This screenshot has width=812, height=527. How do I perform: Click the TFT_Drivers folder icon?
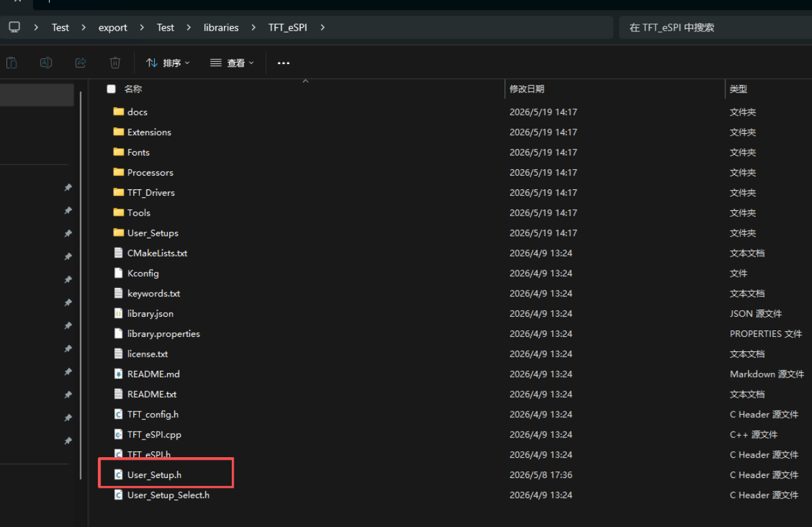[118, 193]
